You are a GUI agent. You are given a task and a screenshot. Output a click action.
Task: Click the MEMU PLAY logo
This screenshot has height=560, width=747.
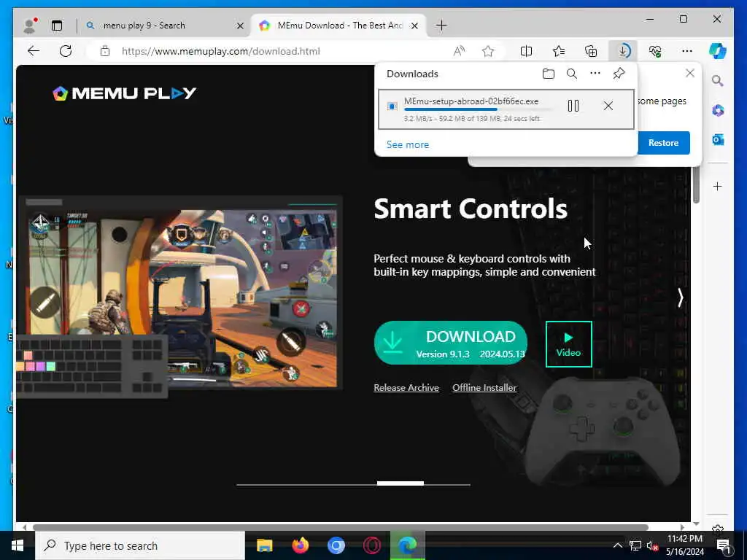tap(124, 93)
